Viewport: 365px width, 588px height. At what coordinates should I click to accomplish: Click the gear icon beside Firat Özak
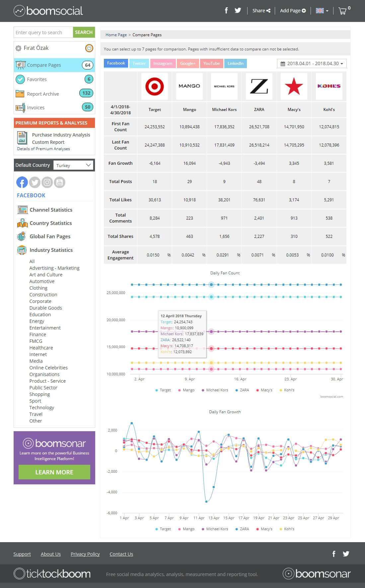[18, 48]
